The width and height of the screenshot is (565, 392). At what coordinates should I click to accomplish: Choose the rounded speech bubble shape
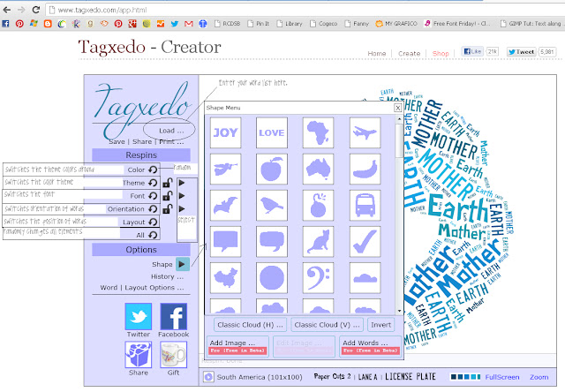[x=272, y=241]
